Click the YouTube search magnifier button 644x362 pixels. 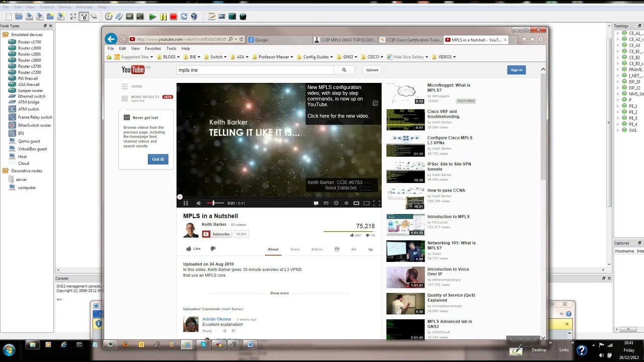click(344, 70)
